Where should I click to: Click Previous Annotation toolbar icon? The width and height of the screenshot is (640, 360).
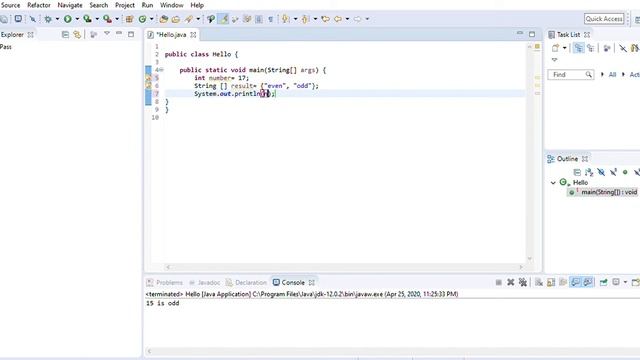(305, 19)
